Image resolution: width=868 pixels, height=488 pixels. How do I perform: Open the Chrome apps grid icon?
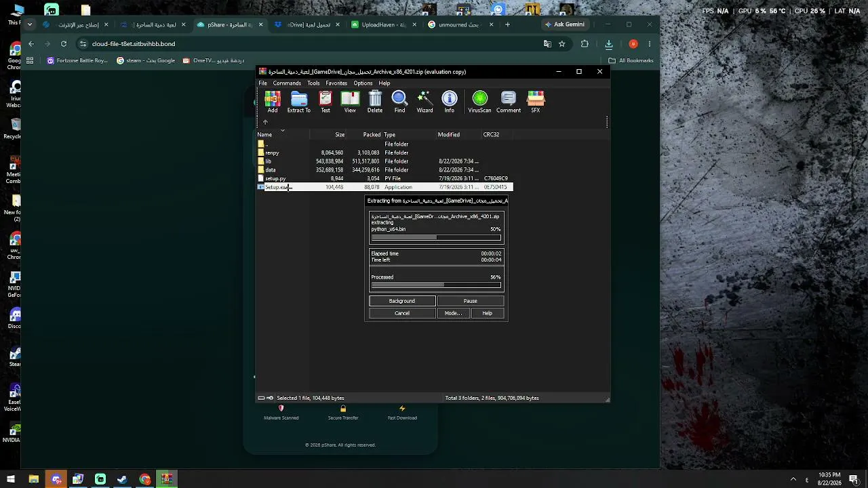[x=30, y=60]
